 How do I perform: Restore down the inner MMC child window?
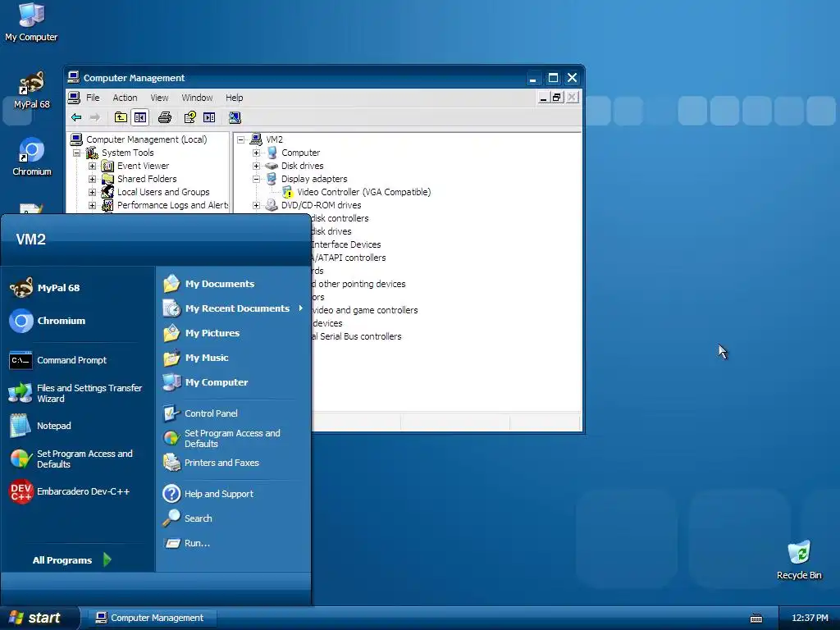pyautogui.click(x=557, y=98)
